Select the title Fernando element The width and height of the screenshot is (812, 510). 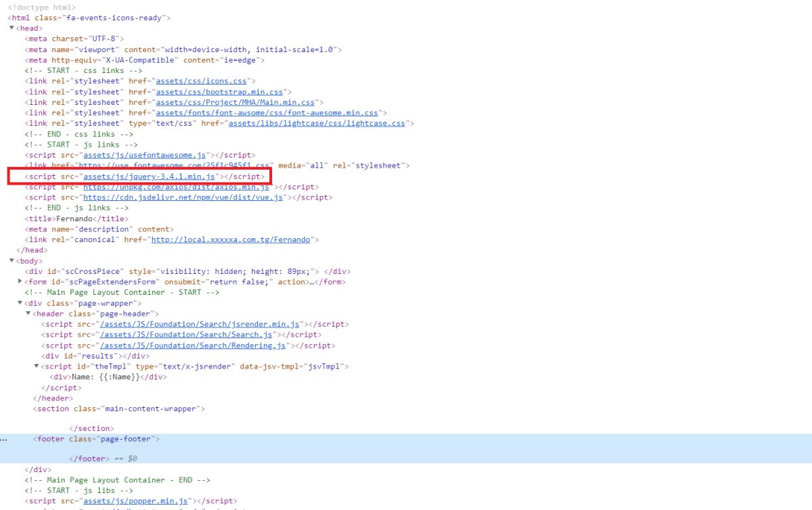(76, 218)
